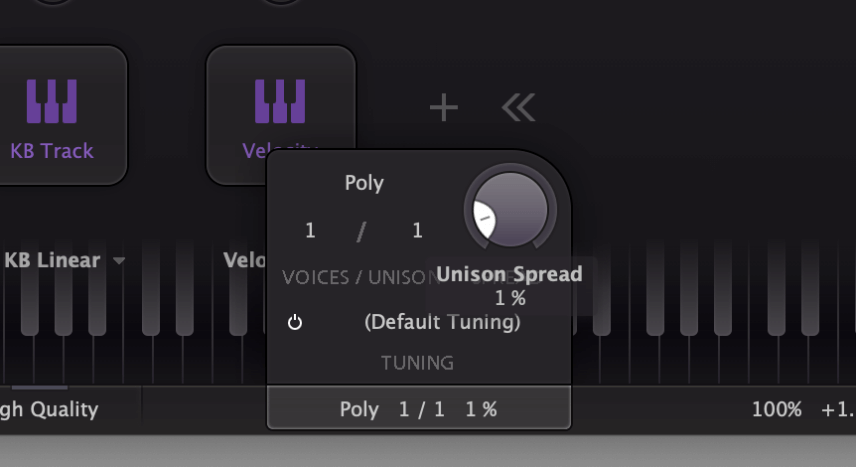Click the voices count value
Viewport: 856px width, 467px height.
310,230
